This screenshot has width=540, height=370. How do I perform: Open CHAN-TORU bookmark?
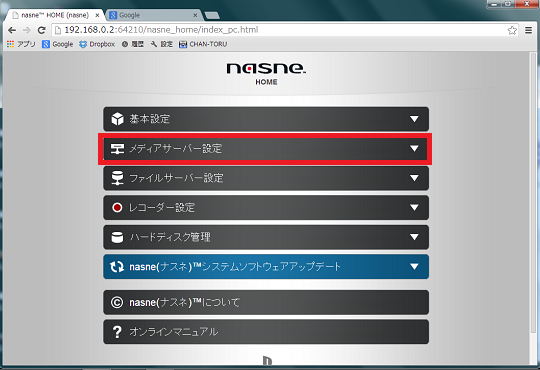203,44
